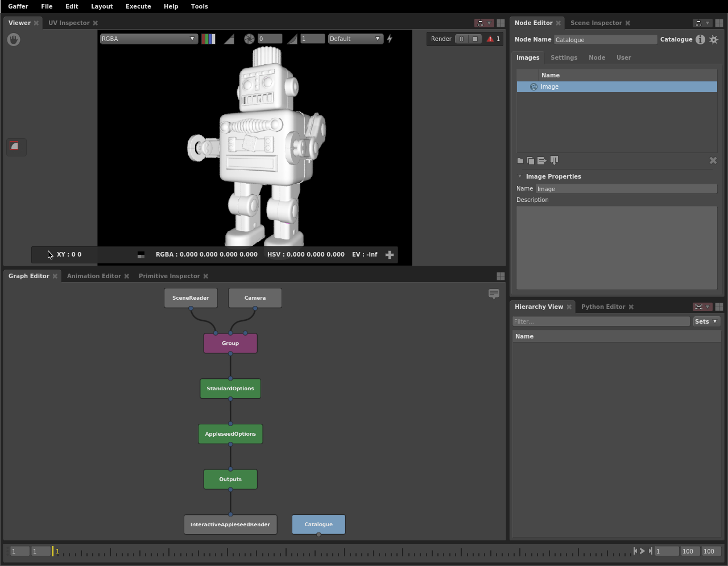
Task: Load an image into the Catalogue
Action: click(520, 161)
